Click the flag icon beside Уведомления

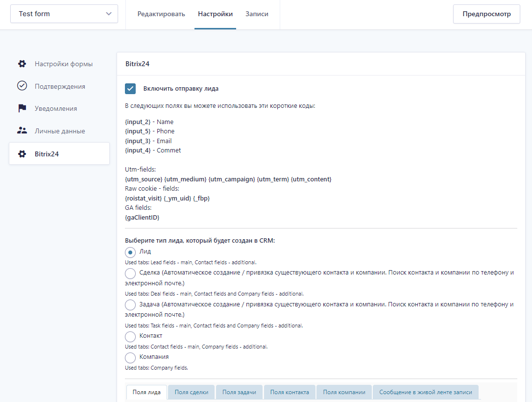(x=22, y=108)
